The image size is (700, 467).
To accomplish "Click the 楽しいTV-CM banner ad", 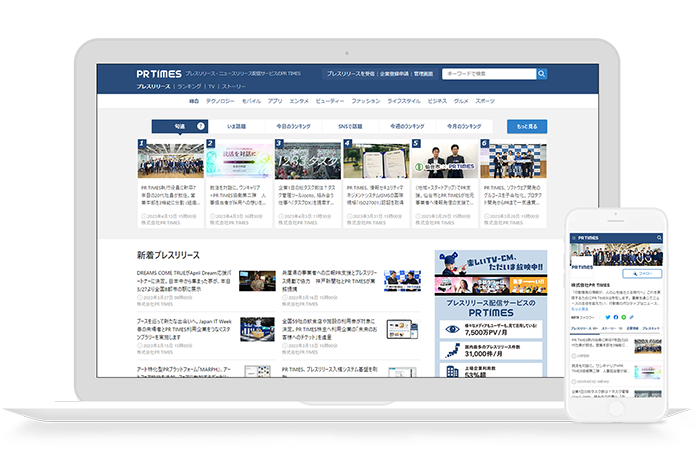I will pos(491,273).
